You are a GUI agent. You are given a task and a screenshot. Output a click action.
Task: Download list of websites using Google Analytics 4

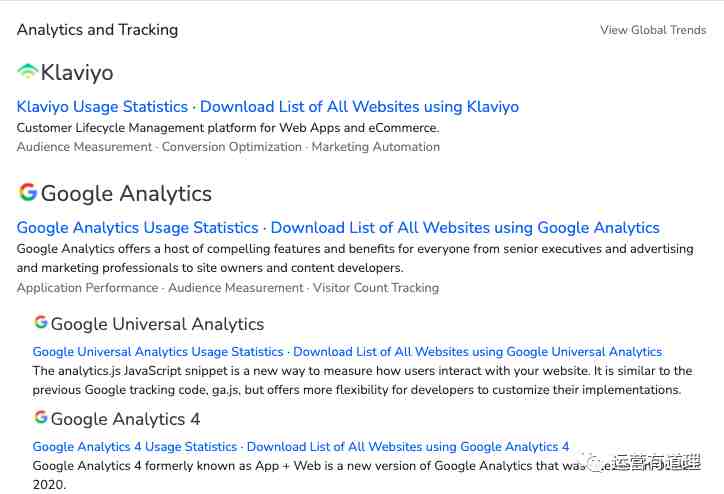pyautogui.click(x=408, y=447)
